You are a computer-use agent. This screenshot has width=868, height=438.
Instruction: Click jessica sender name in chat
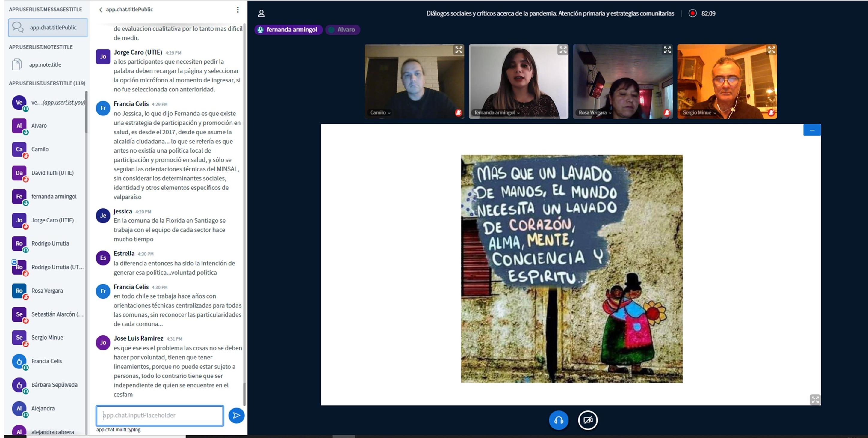tap(123, 211)
